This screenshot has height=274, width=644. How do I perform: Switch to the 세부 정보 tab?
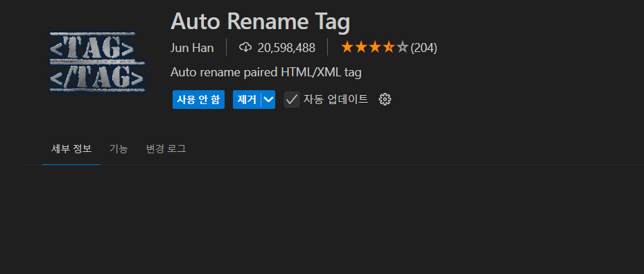pyautogui.click(x=71, y=148)
